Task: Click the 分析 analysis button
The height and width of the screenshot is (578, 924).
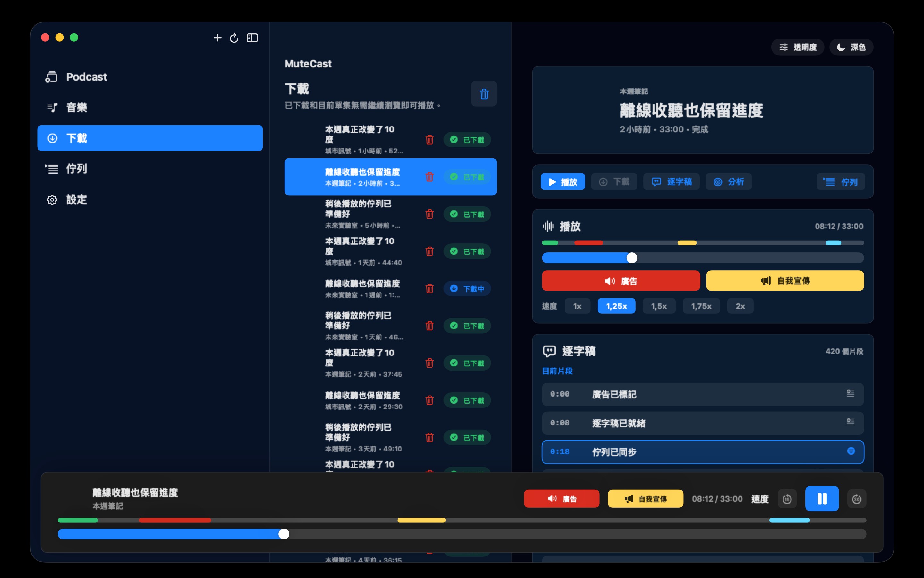Action: tap(729, 181)
